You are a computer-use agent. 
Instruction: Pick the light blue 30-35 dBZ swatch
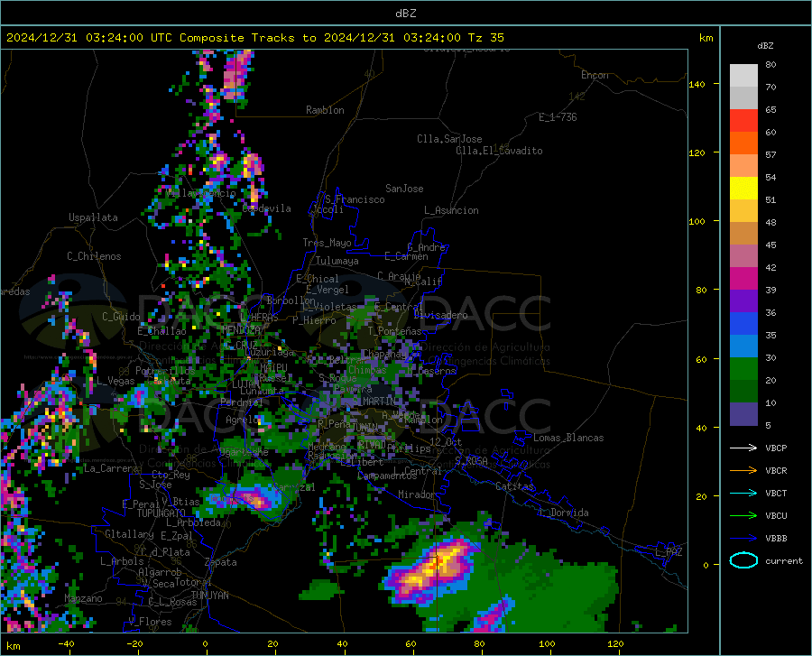(x=743, y=346)
